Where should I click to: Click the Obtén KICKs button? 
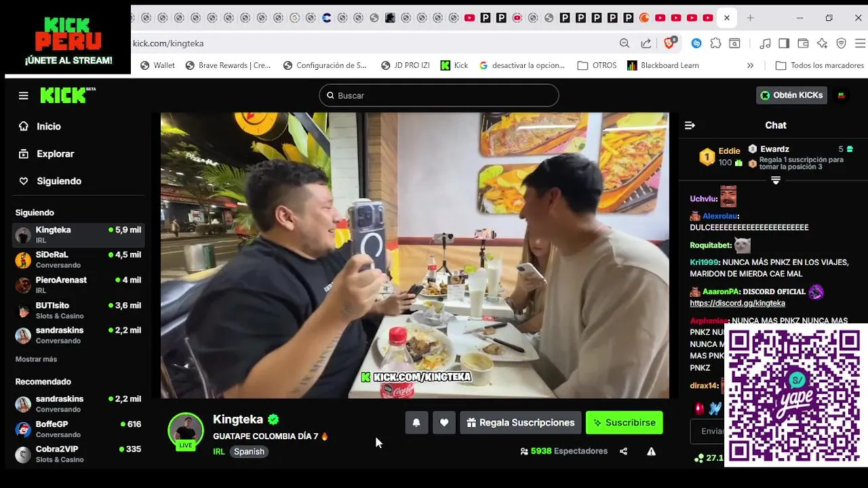coord(791,96)
